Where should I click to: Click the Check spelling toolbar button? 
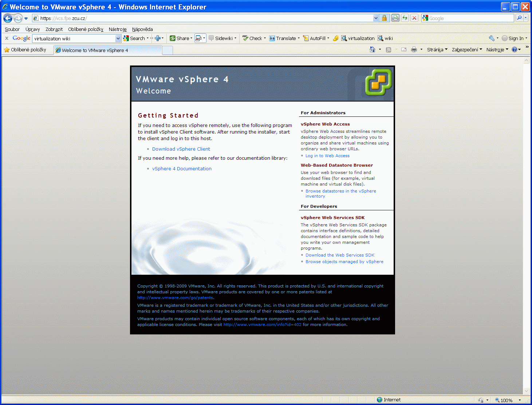coord(254,38)
